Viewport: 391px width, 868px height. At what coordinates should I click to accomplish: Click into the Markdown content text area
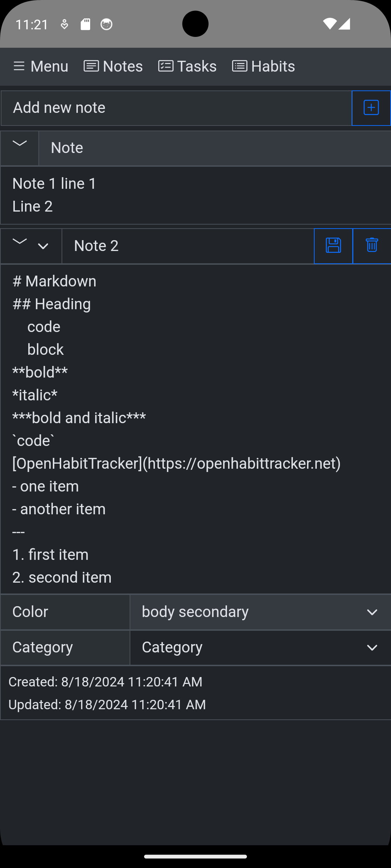196,429
